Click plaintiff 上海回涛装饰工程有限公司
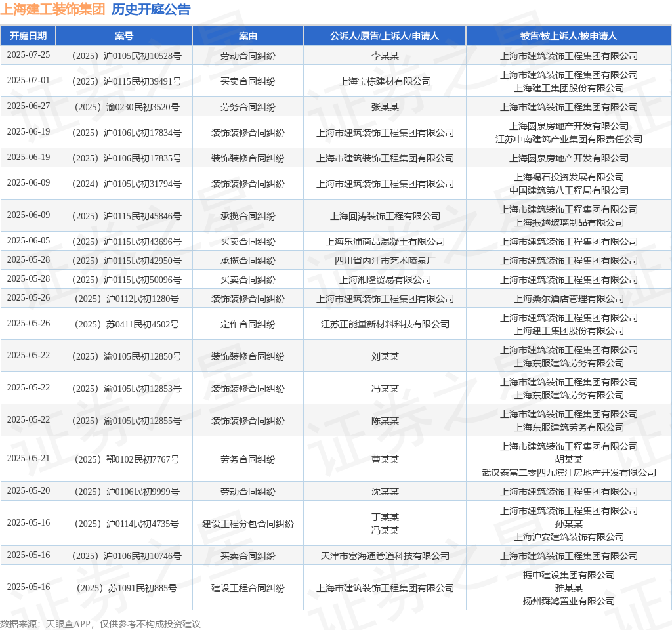This screenshot has height=630, width=672. (385, 216)
